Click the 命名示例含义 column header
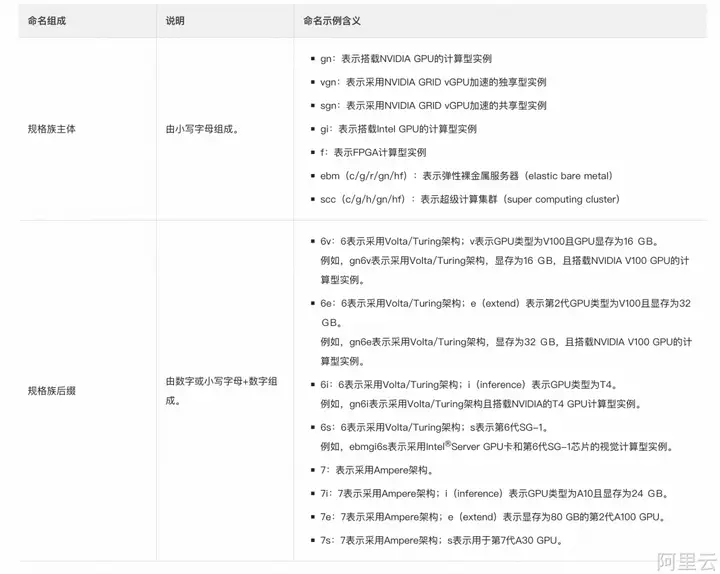Viewport: 720px width, 574px height. pos(332,21)
